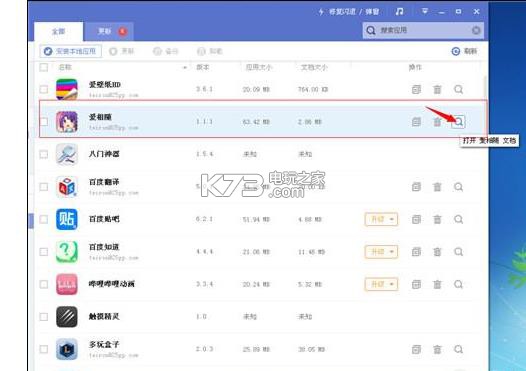
Task: Check the 百度翻译 checkbox
Action: 44,187
